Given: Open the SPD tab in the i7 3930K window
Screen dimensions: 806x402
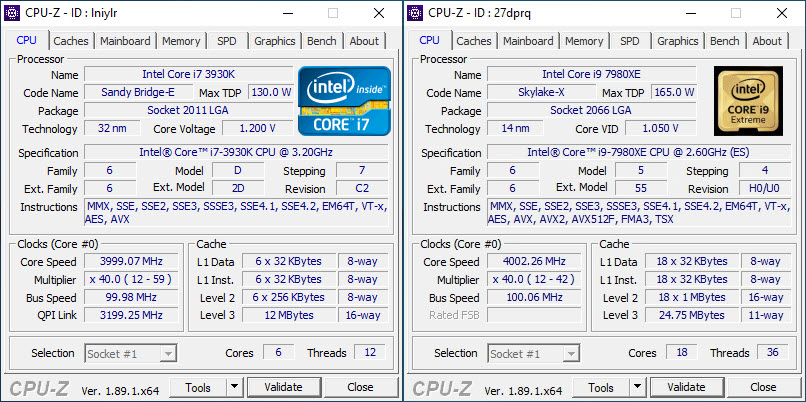Looking at the screenshot, I should click(x=227, y=41).
